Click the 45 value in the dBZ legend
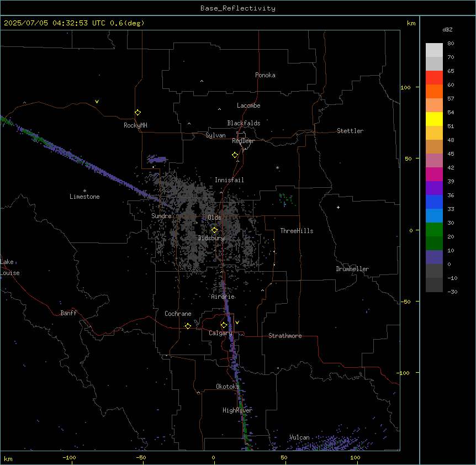This screenshot has height=465, width=476. click(451, 154)
